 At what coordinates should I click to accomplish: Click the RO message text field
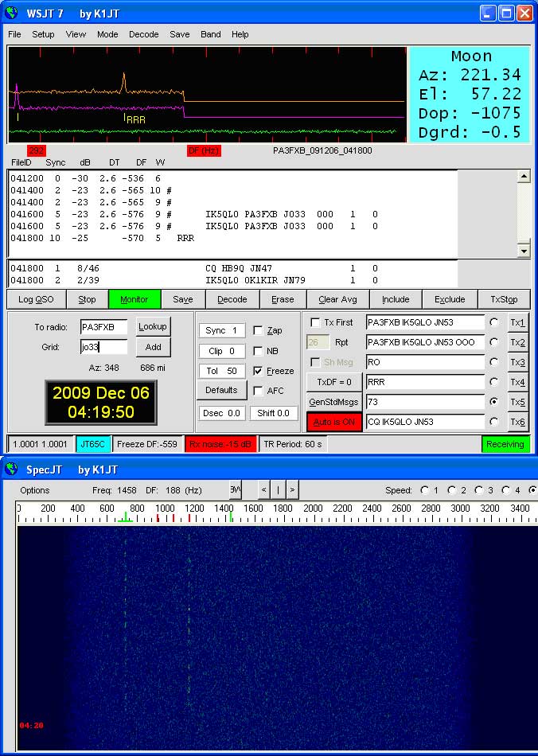[425, 362]
